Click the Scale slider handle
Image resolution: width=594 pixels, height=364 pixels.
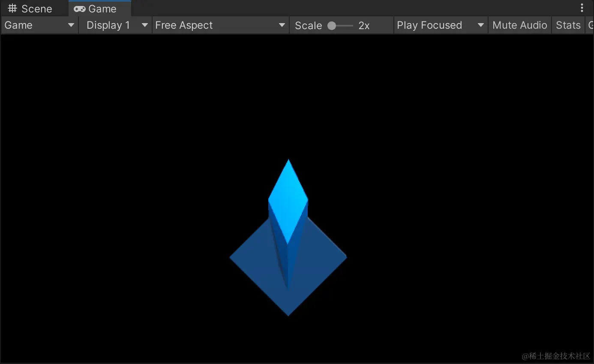click(x=332, y=26)
